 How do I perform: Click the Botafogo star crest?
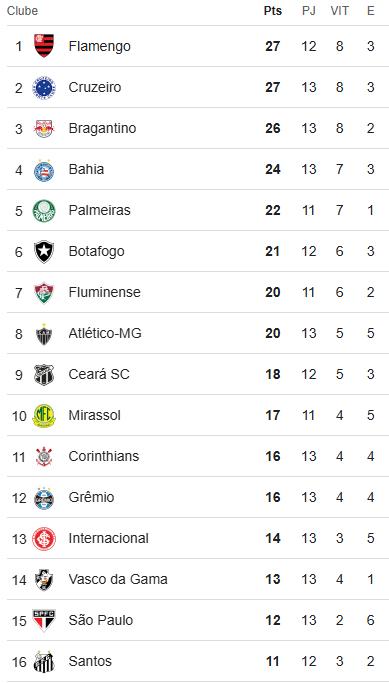pos(44,251)
